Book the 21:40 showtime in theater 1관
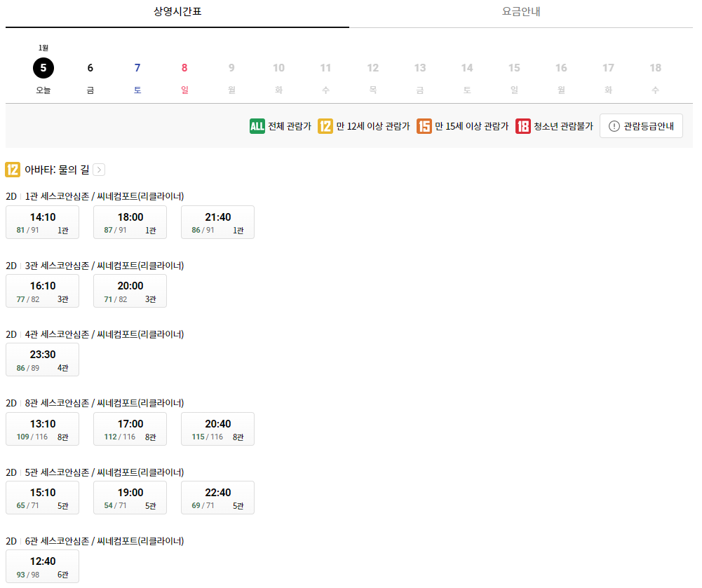 pyautogui.click(x=217, y=221)
